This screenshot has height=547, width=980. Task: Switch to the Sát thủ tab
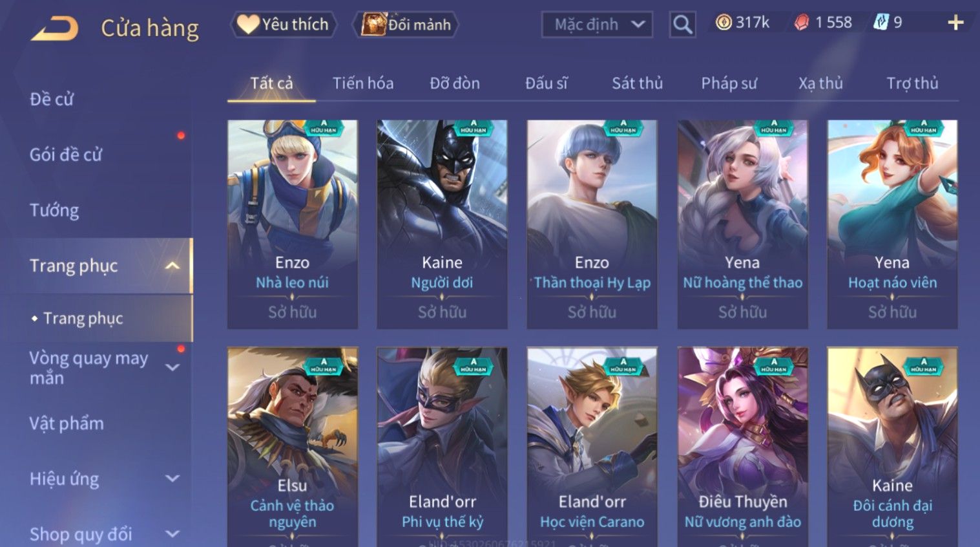637,83
